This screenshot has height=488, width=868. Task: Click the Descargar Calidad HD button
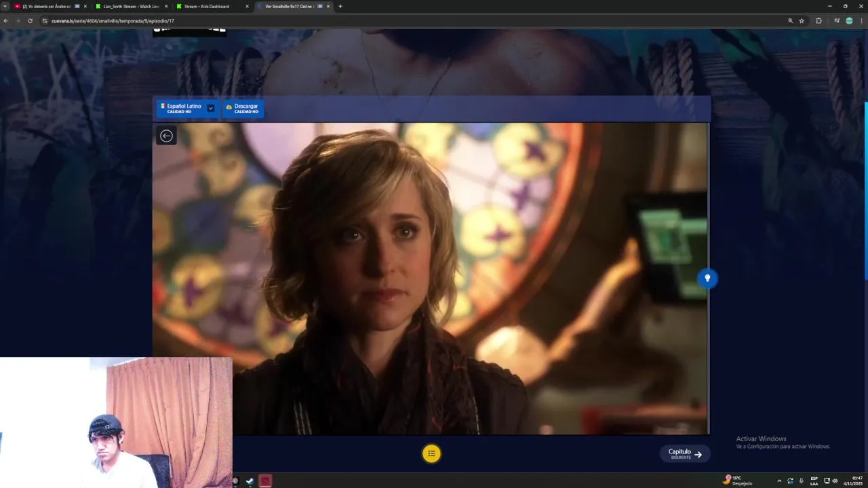(243, 108)
